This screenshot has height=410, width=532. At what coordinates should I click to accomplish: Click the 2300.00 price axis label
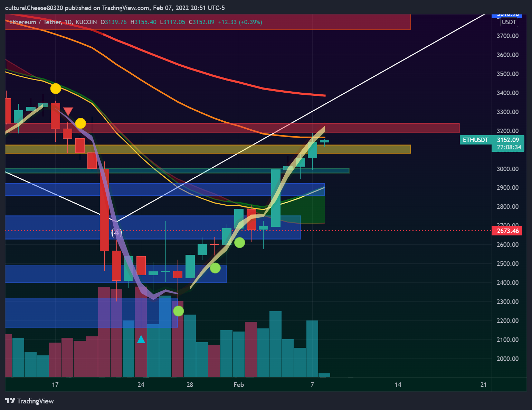[x=507, y=302]
